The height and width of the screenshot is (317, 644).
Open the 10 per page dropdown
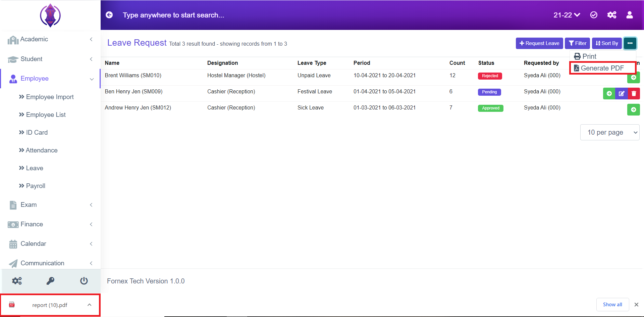(610, 132)
